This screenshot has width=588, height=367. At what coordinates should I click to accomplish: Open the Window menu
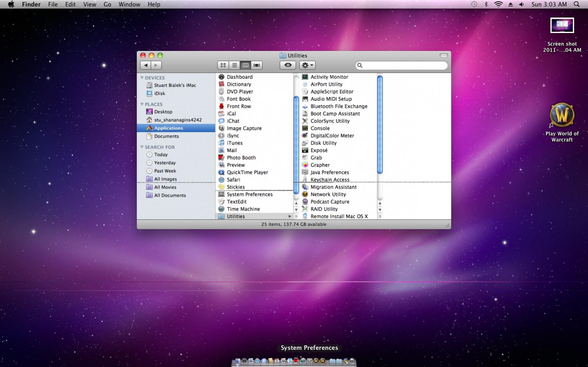coord(129,4)
